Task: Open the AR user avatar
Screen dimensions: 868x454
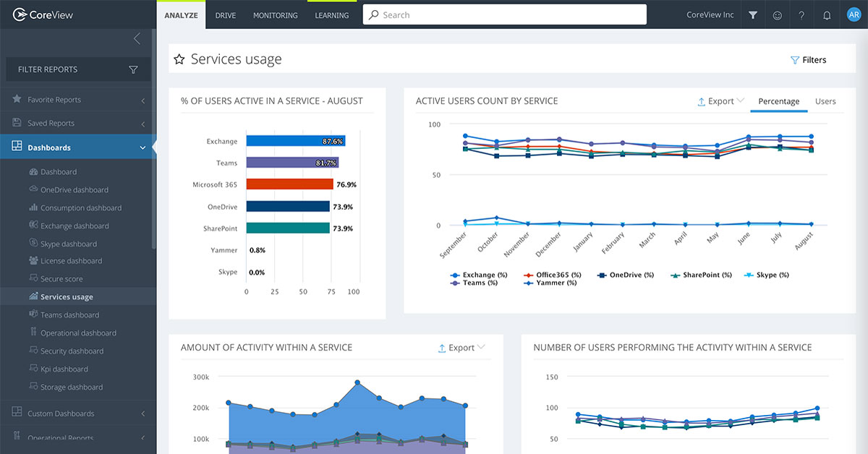Action: 853,15
